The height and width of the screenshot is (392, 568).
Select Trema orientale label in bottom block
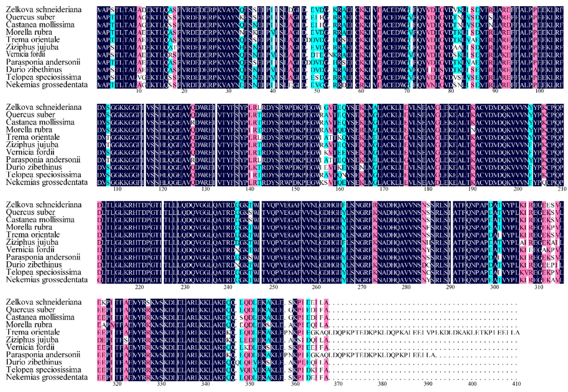(x=33, y=332)
